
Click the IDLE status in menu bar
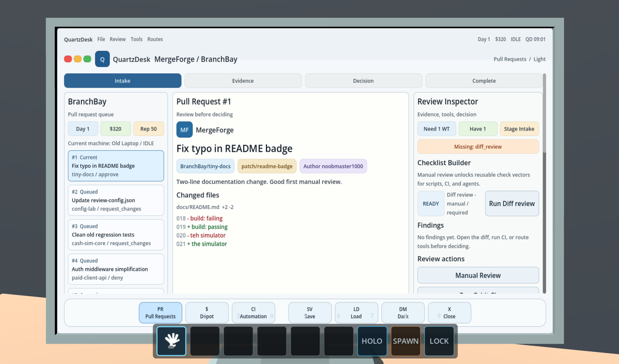(x=516, y=39)
